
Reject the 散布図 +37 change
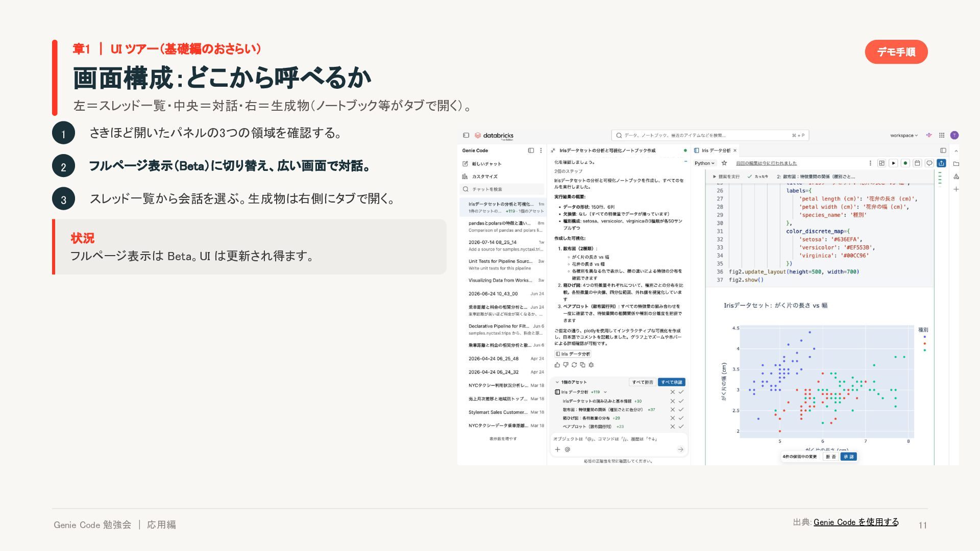click(x=673, y=410)
